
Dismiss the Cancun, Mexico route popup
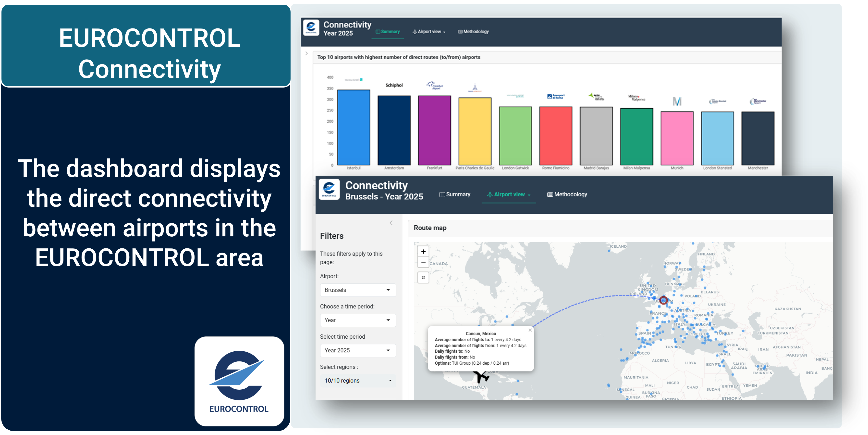coord(530,330)
